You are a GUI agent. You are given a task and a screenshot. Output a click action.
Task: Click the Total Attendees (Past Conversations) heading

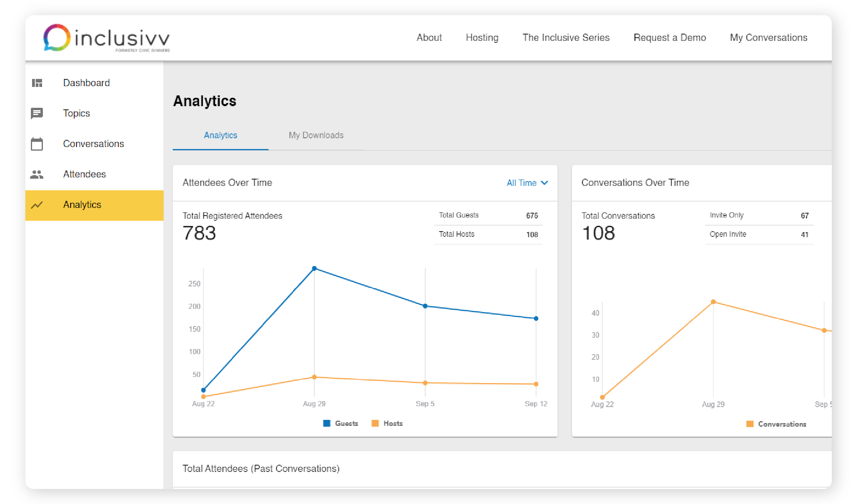click(261, 469)
